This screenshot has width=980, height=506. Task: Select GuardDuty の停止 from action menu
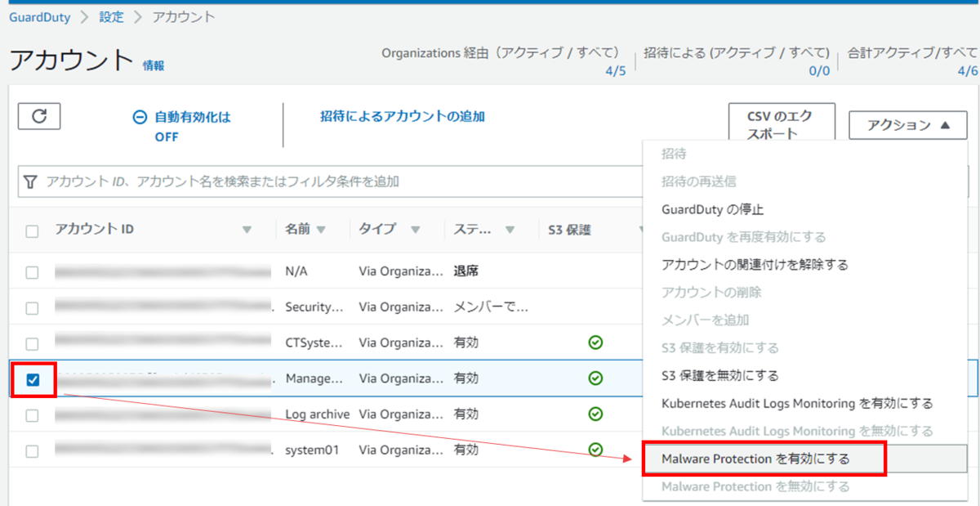[712, 209]
